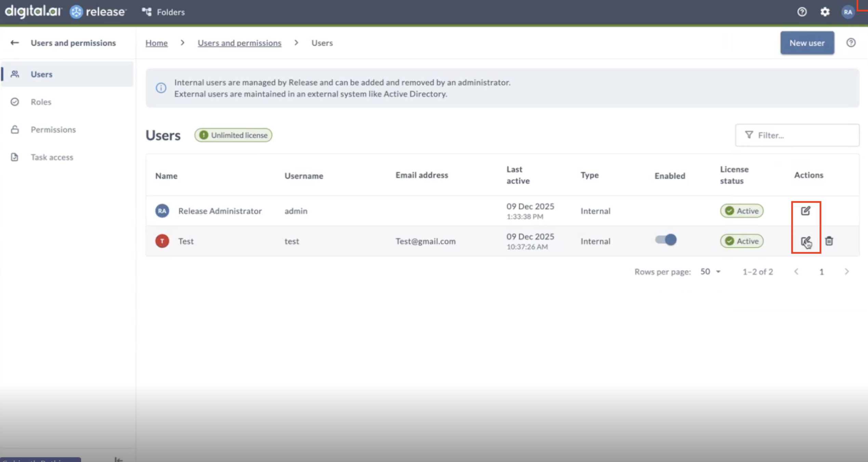Toggle Enabled switch for Test user
Screen dimensions: 868x462
click(x=666, y=240)
